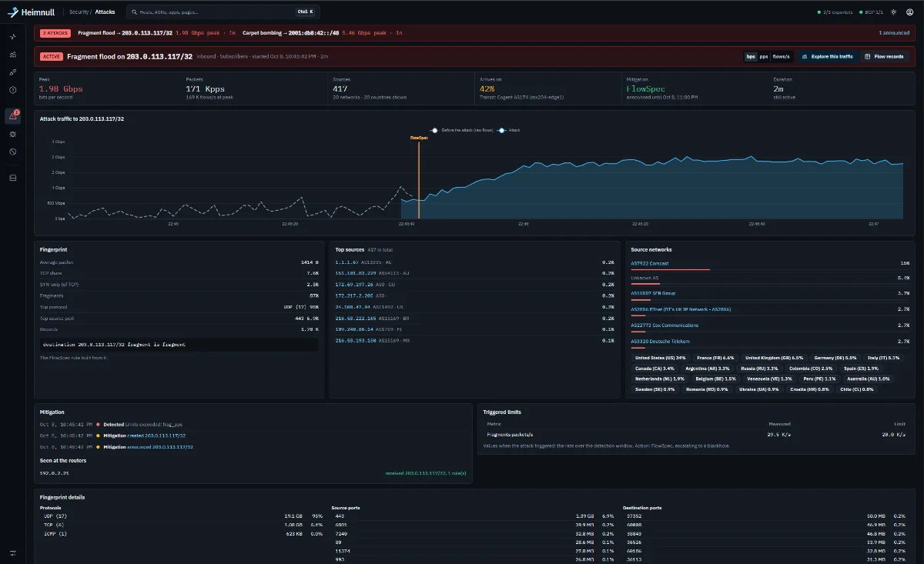Open the bug sidebar icon
924x564 pixels.
12,134
